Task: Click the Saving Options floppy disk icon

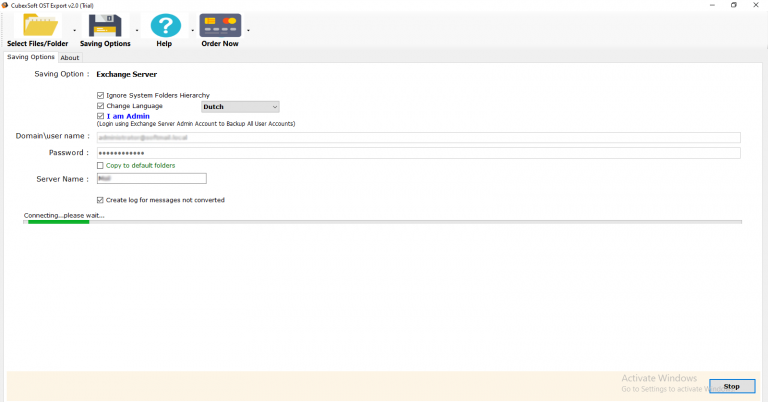Action: (105, 26)
